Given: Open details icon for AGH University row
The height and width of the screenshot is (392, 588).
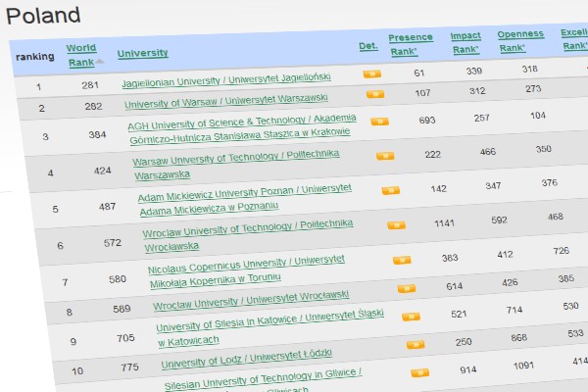Looking at the screenshot, I should pyautogui.click(x=379, y=122).
